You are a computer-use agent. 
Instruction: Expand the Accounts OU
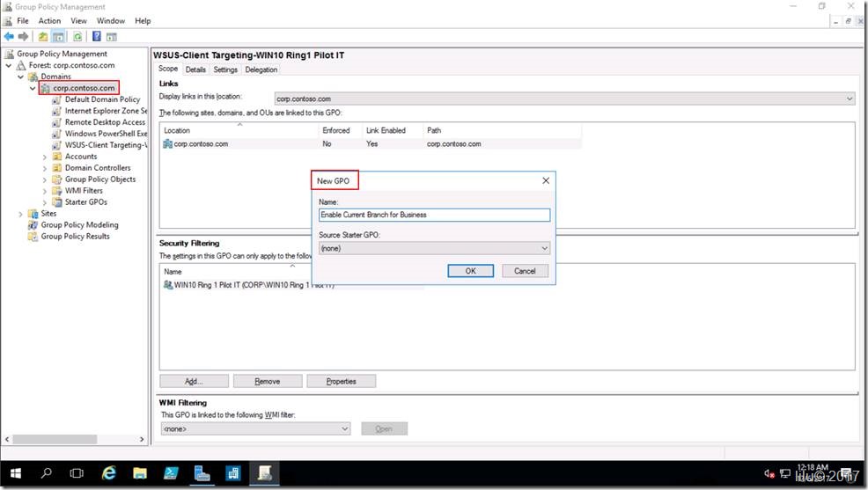tap(45, 157)
